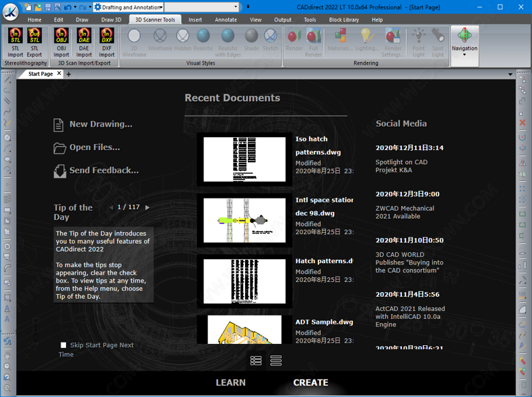Open the Insert ribbon tab
This screenshot has width=532, height=397.
(x=195, y=20)
